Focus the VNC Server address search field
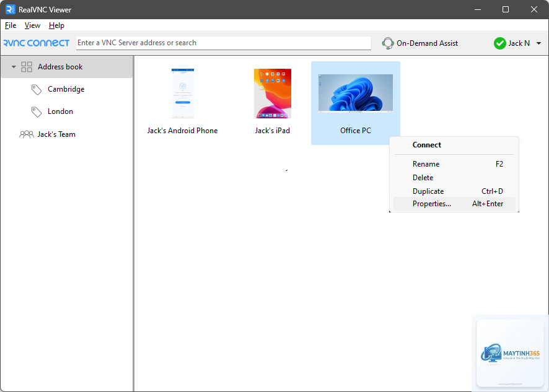 [224, 43]
